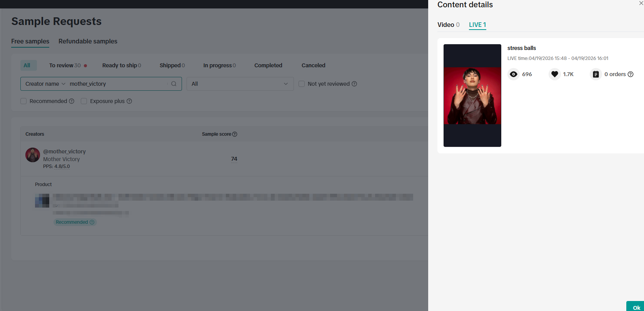This screenshot has width=644, height=311.
Task: Show Ready to ship requests
Action: coord(122,65)
